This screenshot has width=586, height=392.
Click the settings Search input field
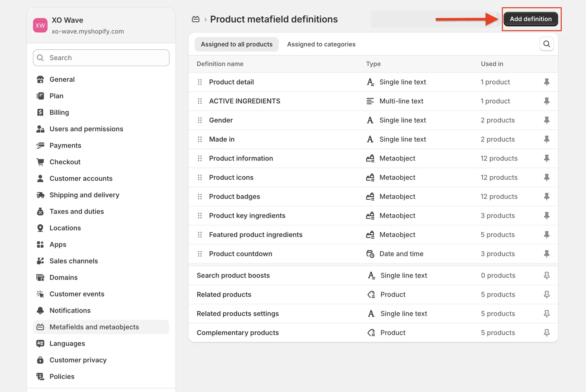point(105,58)
